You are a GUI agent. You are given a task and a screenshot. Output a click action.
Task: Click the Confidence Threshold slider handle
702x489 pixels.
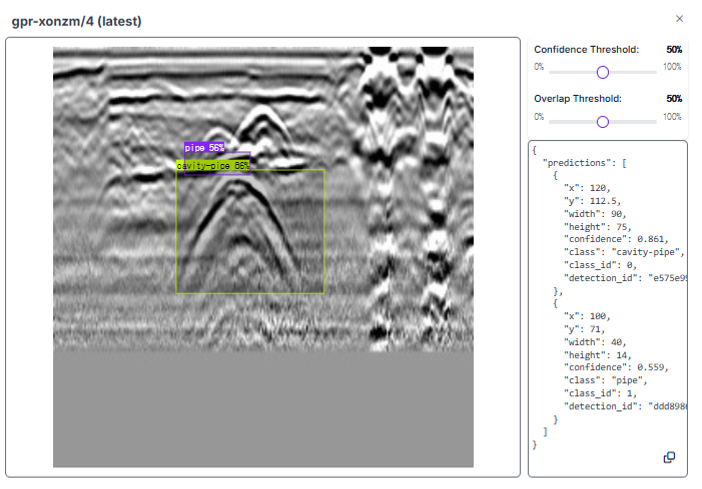602,72
